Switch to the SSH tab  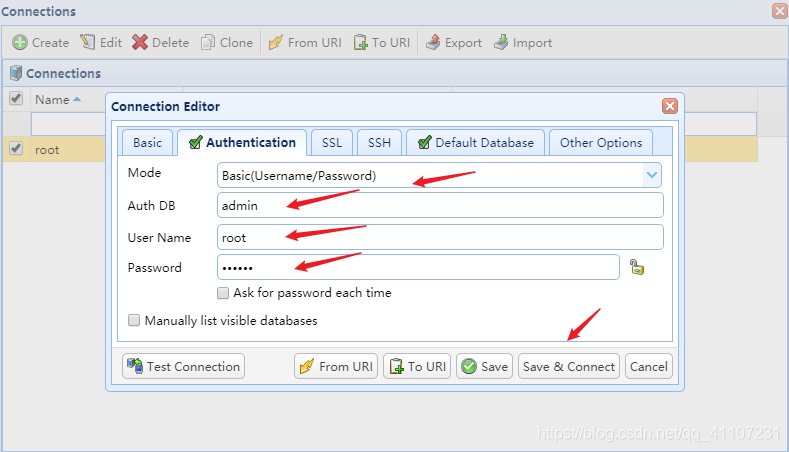click(x=379, y=143)
